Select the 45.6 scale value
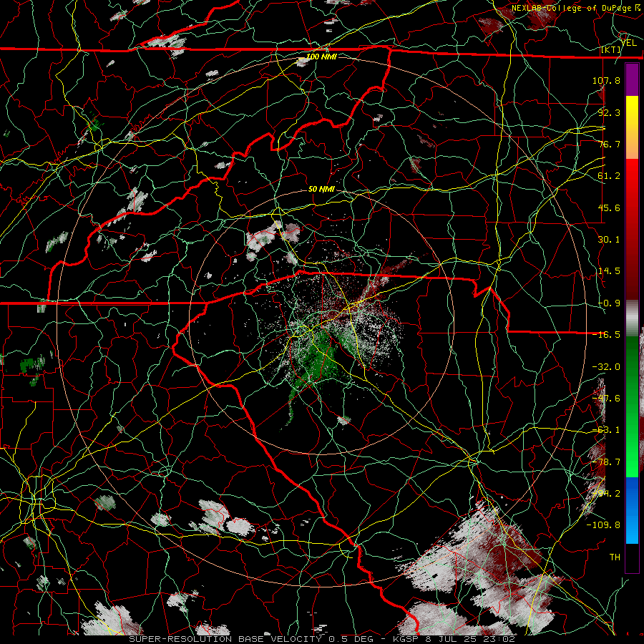The height and width of the screenshot is (644, 644). click(x=609, y=208)
